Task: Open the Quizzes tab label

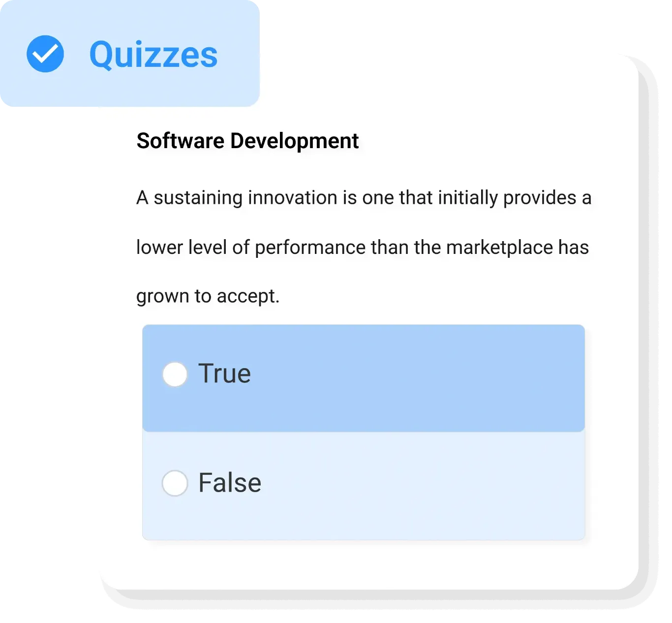Action: (153, 55)
